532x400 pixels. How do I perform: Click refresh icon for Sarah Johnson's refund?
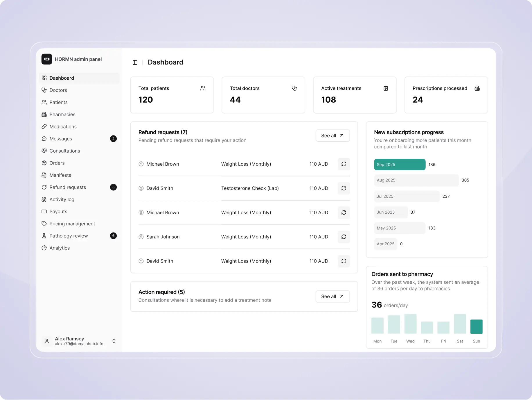344,237
